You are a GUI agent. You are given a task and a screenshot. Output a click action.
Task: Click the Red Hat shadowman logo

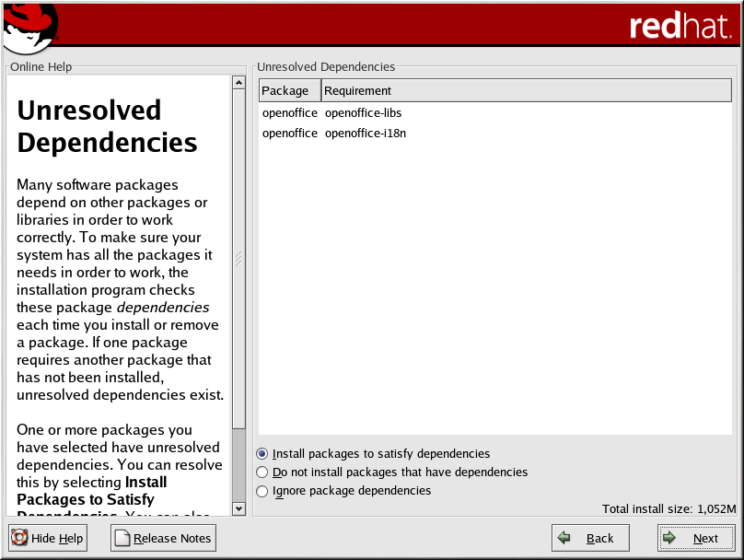[28, 28]
